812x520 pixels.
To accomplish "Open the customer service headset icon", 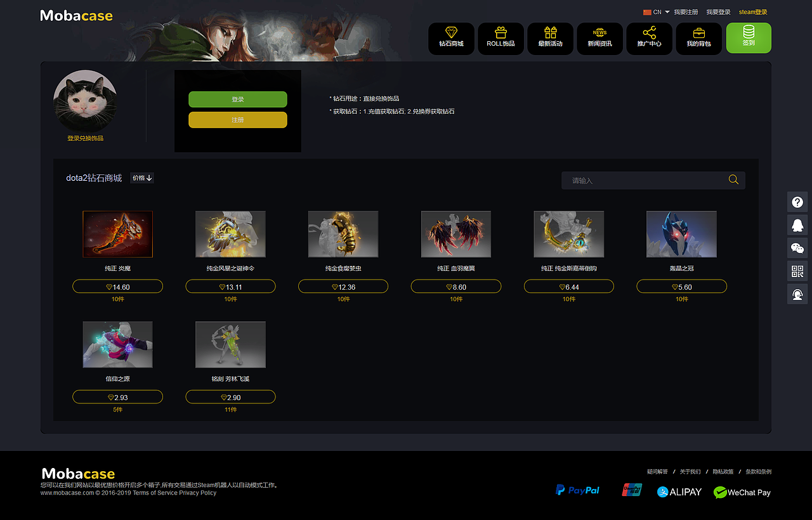I will coord(797,294).
